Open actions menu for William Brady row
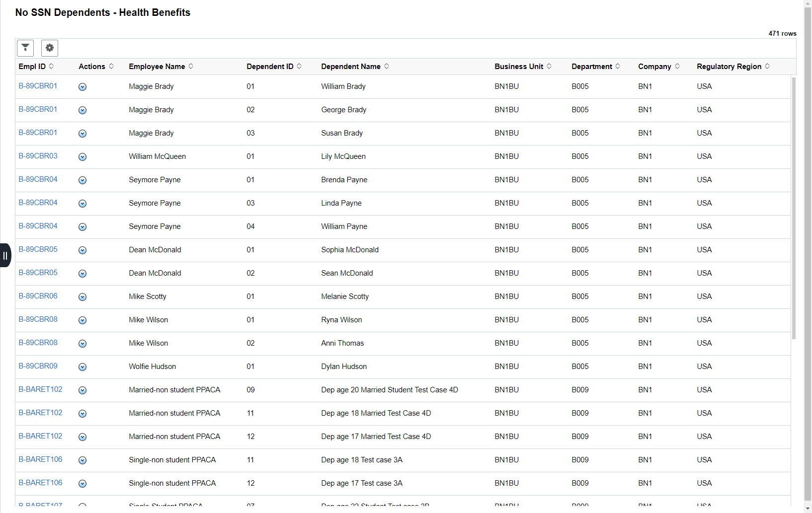The image size is (812, 513). [82, 87]
